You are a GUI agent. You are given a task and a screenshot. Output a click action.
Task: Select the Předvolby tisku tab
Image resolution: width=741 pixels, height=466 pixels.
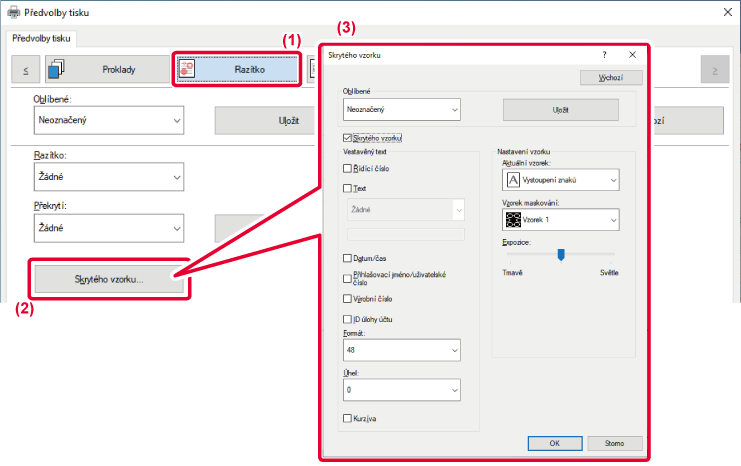(x=43, y=38)
